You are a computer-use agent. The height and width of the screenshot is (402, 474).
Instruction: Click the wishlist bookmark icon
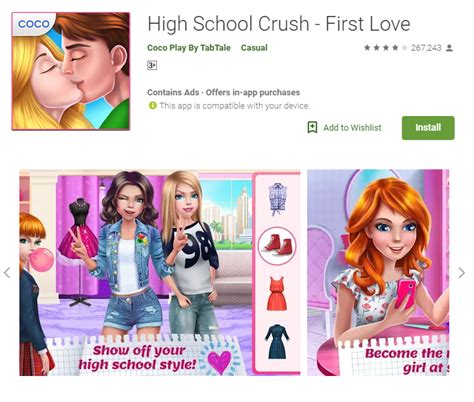(312, 127)
